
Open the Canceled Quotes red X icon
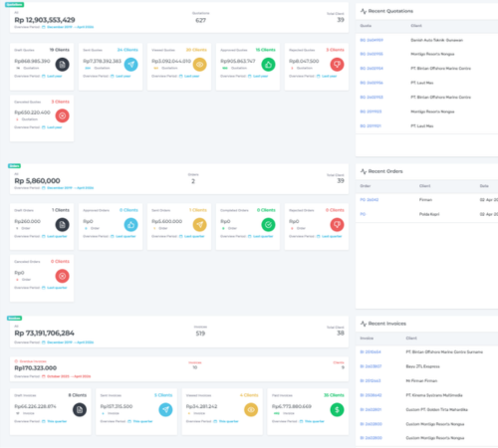pos(62,115)
